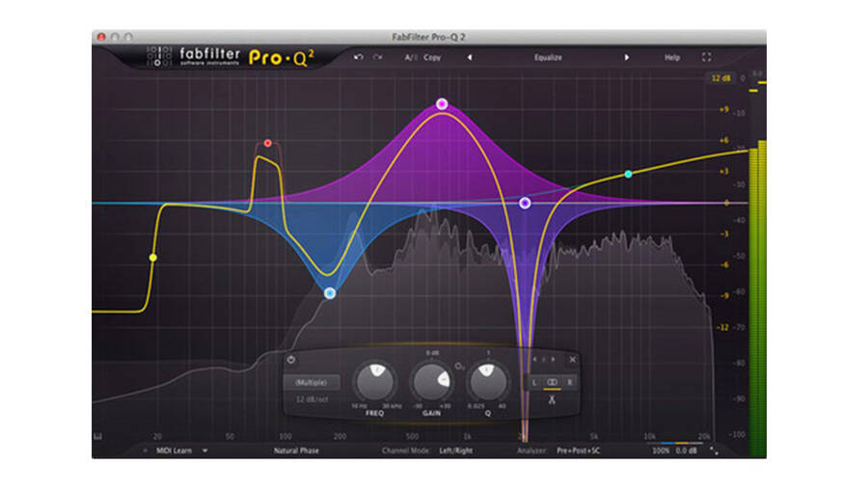868x493 pixels.
Task: Select the yellow low-cut EQ node
Action: coord(152,258)
